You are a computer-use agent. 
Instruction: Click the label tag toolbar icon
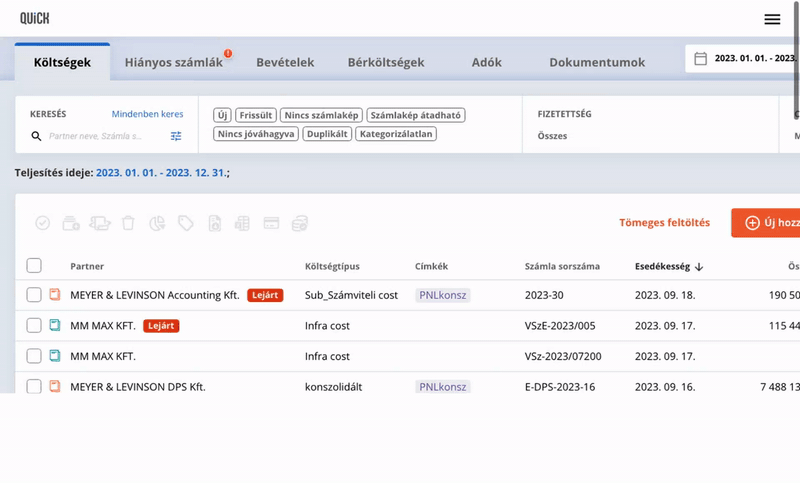point(186,223)
